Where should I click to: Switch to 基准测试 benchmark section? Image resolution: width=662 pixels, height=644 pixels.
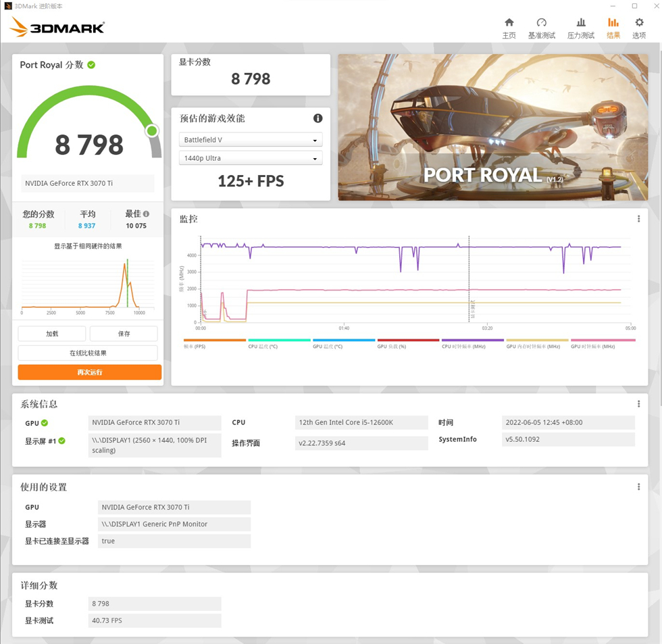click(541, 27)
